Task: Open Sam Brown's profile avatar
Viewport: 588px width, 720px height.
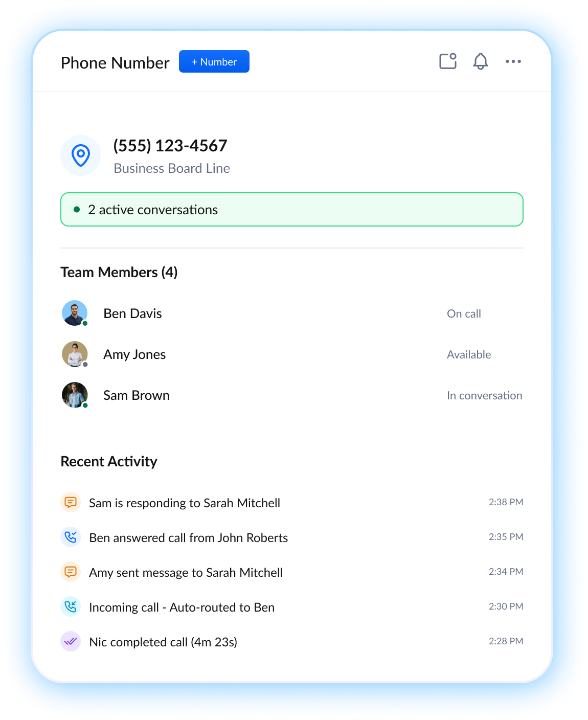Action: click(x=75, y=395)
